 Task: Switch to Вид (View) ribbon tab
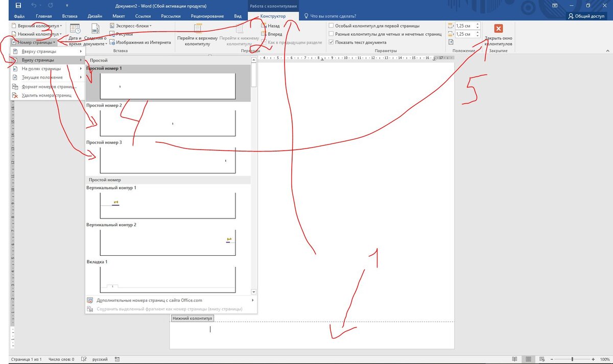click(x=238, y=16)
